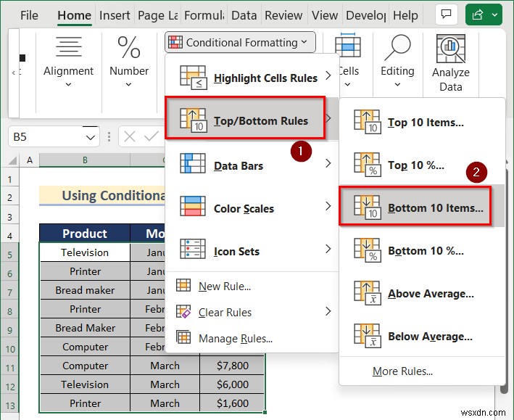Click the Highlight Cells Rules icon
This screenshot has width=514, height=420.
click(194, 78)
